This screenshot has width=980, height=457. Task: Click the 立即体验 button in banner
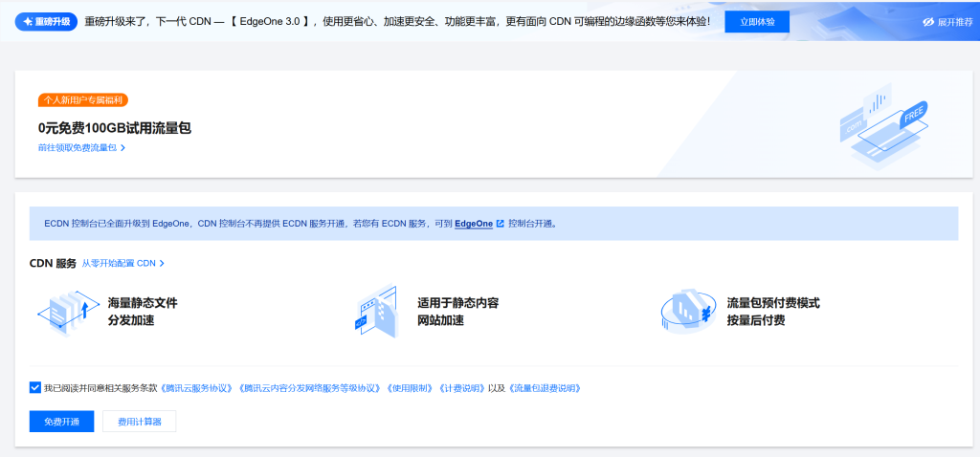tap(757, 22)
